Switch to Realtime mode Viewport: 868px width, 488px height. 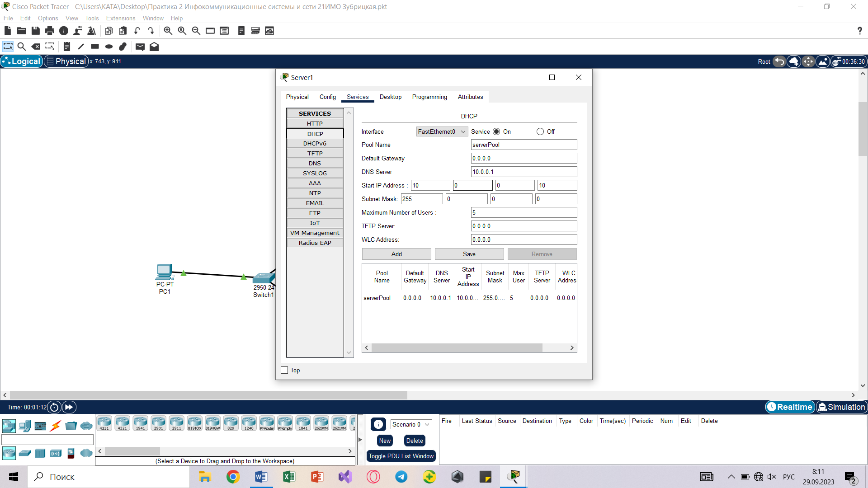click(x=790, y=407)
